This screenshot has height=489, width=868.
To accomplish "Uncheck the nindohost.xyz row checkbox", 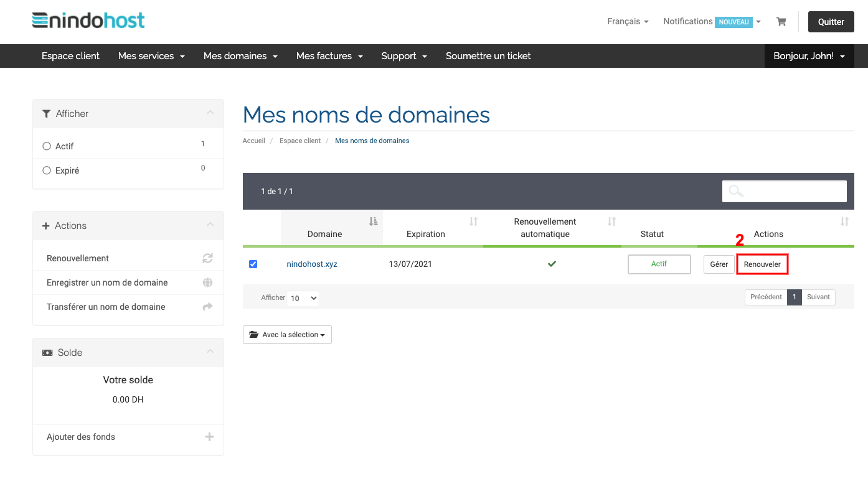I will [x=253, y=264].
